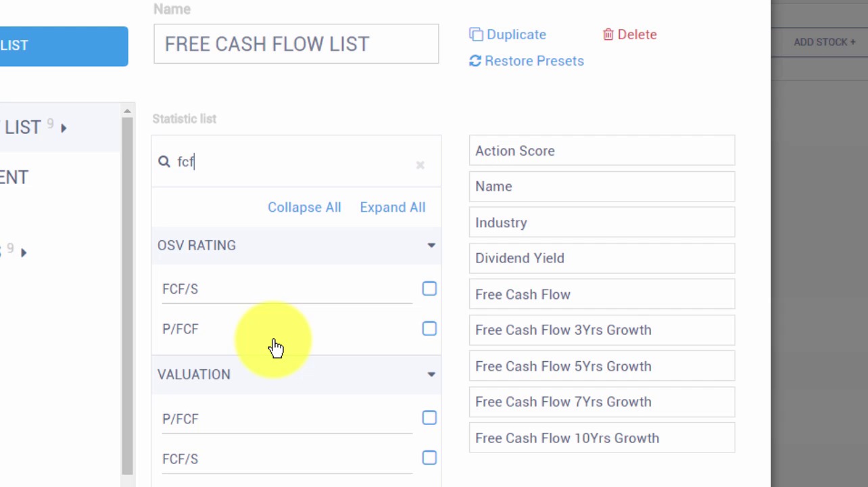
Task: Collapse the OSV RATING section arrow
Action: [431, 246]
